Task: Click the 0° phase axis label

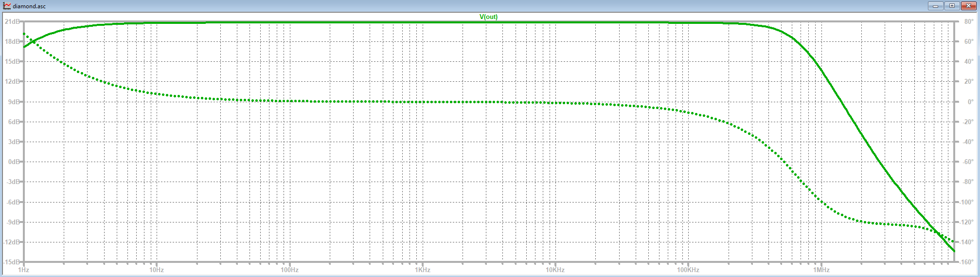Action: pos(970,102)
